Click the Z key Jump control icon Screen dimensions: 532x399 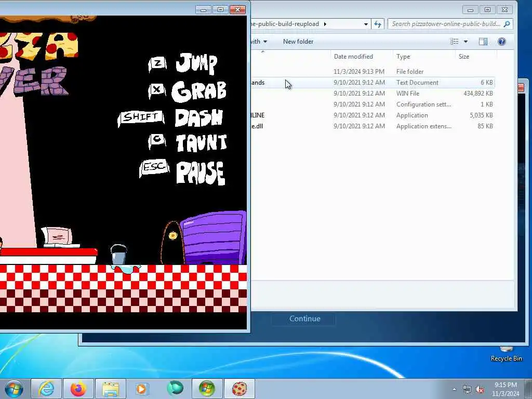157,64
